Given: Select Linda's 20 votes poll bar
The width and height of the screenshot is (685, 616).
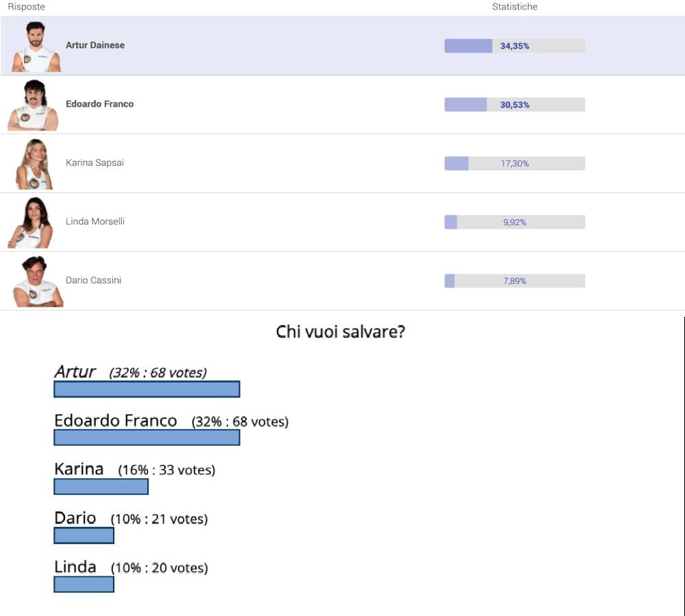Looking at the screenshot, I should (x=84, y=584).
